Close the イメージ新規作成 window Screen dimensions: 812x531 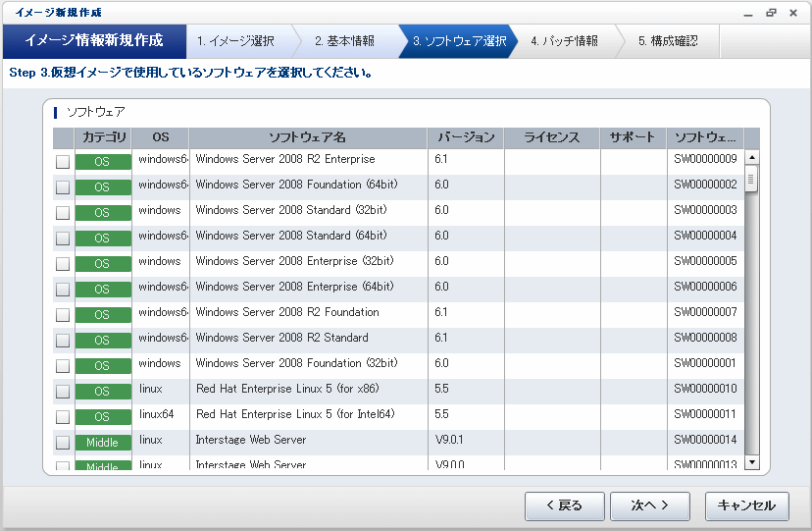pyautogui.click(x=793, y=13)
